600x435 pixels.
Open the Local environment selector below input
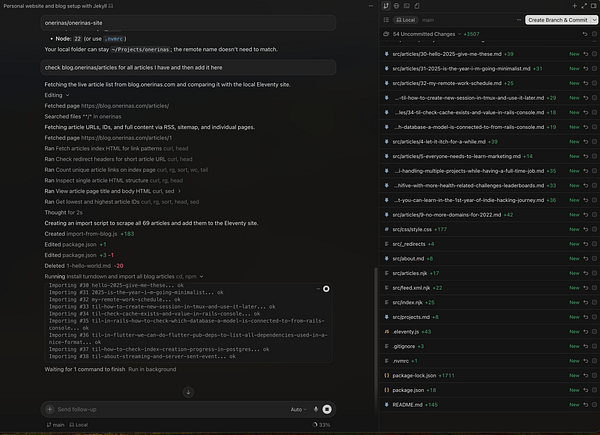point(78,425)
